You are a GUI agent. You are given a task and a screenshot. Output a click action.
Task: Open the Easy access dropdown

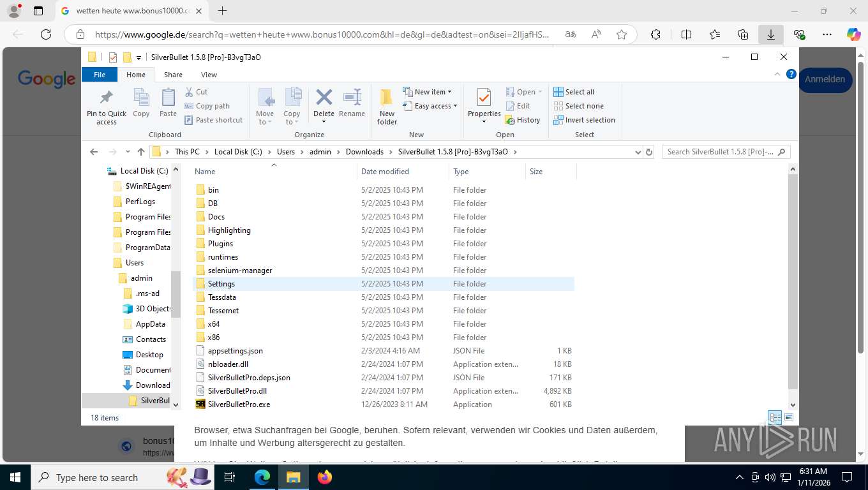point(430,106)
